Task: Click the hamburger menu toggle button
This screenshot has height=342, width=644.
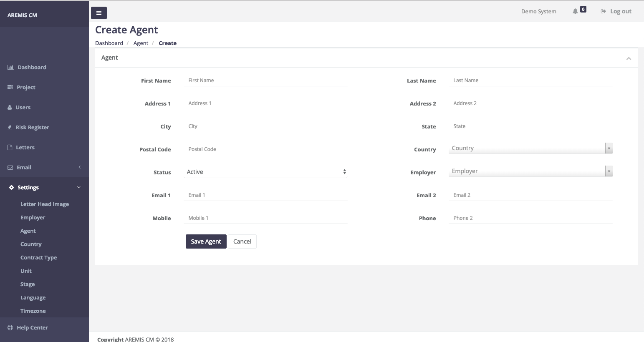Action: (99, 13)
